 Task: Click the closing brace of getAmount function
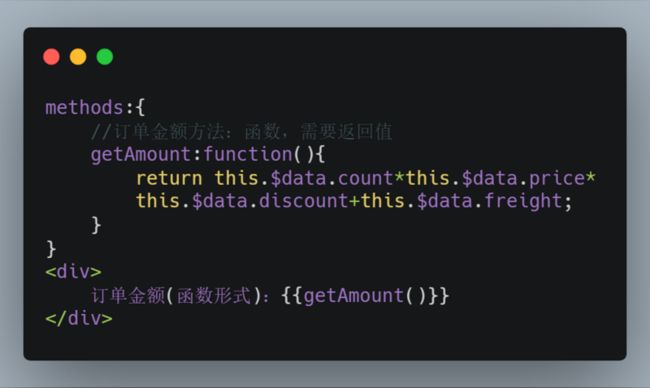click(96, 225)
